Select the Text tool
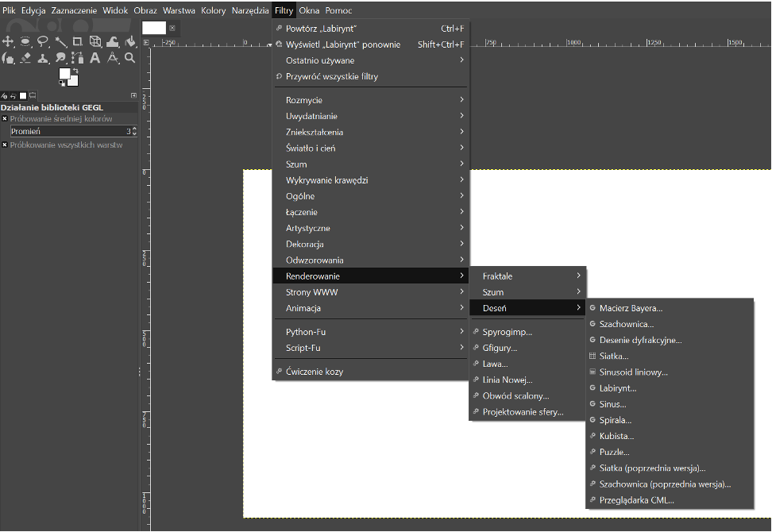 coord(95,58)
